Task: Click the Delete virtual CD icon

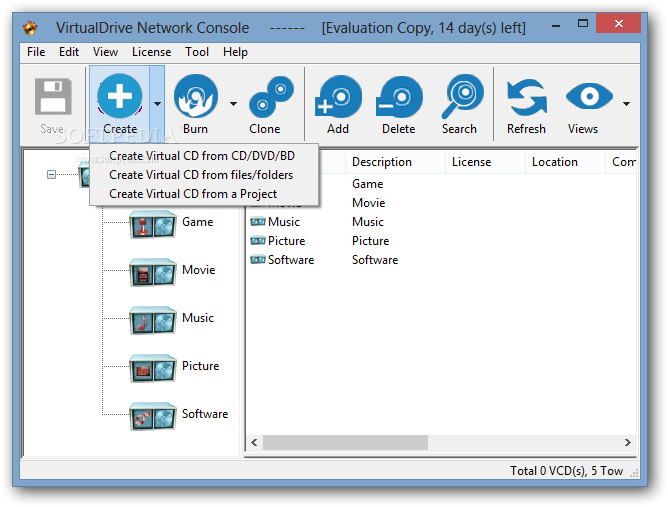Action: click(x=399, y=97)
